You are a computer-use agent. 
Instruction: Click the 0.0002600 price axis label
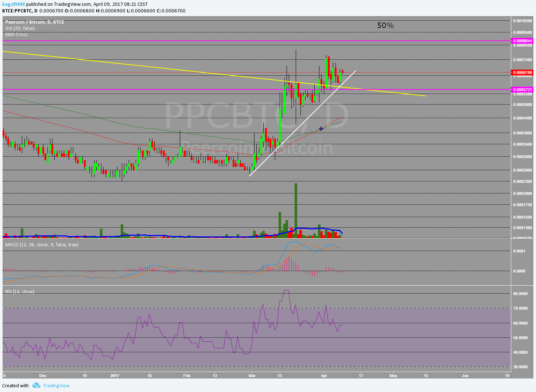[523, 170]
